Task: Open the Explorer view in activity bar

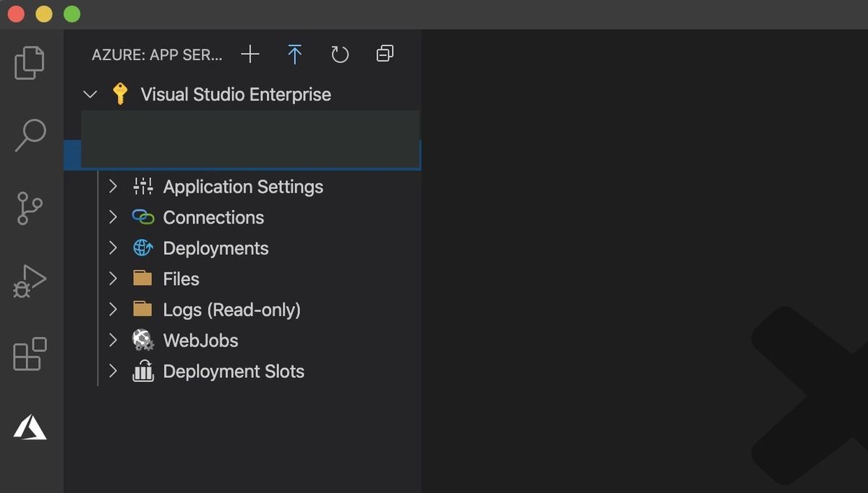Action: point(30,63)
